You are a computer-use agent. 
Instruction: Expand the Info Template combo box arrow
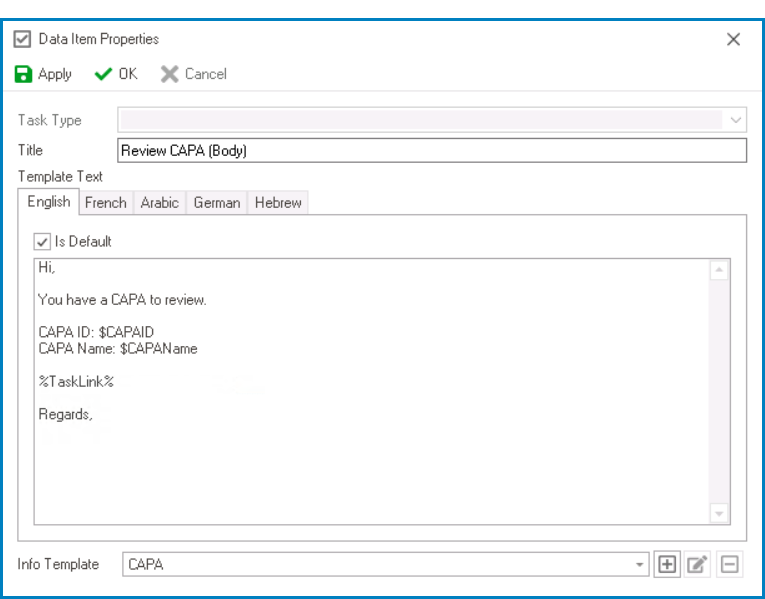(x=639, y=565)
